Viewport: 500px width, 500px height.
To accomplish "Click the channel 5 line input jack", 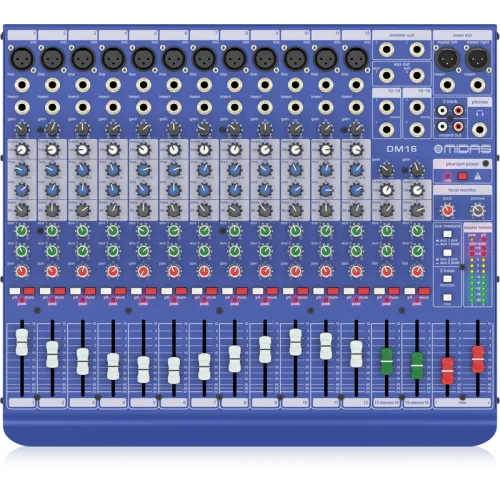I will coord(143,85).
